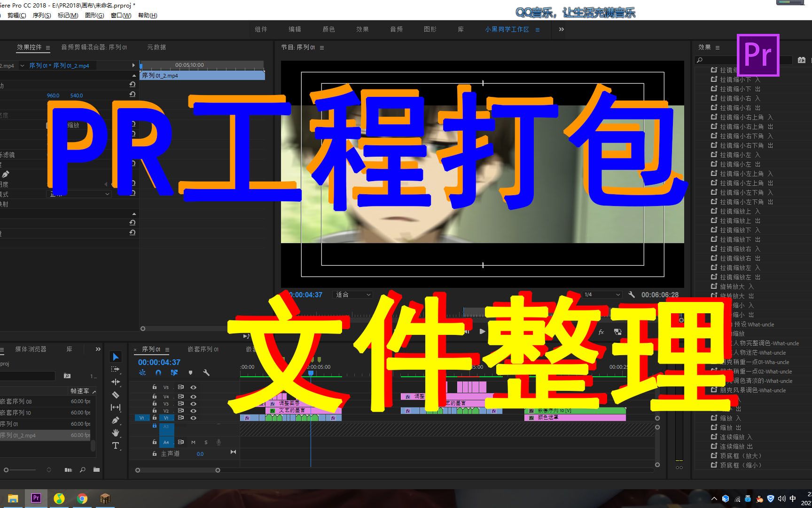Image resolution: width=812 pixels, height=508 pixels.
Task: Select the Type tool
Action: point(116,445)
